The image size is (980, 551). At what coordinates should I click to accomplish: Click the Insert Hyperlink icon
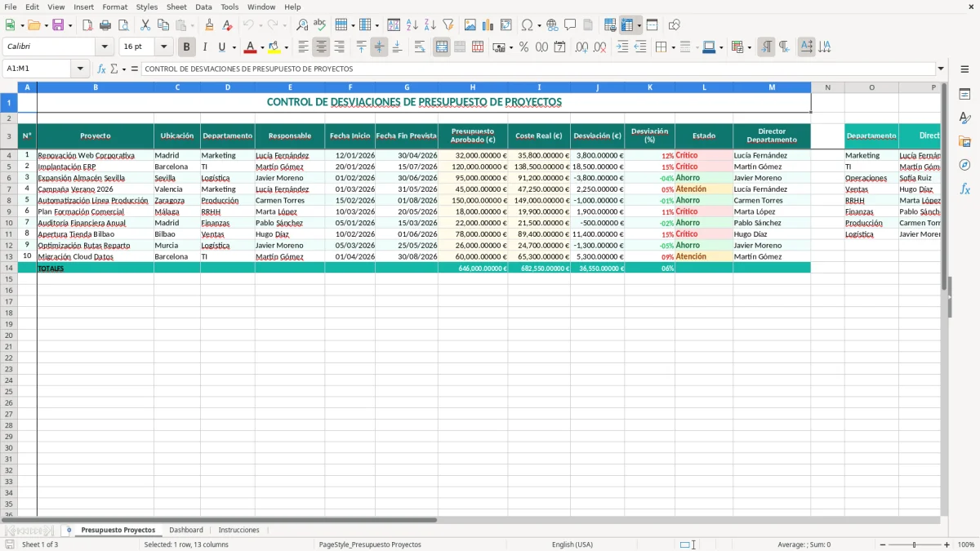pyautogui.click(x=552, y=25)
